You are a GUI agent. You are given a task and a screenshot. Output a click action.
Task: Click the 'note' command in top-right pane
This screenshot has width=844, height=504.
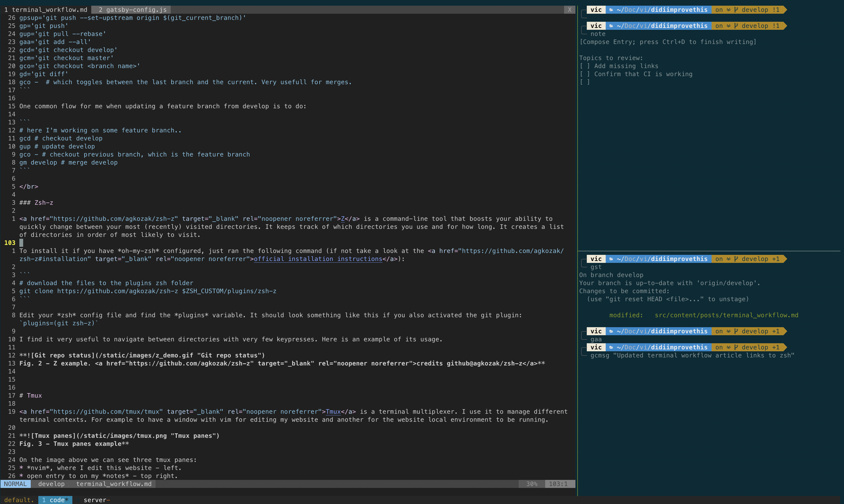click(598, 34)
